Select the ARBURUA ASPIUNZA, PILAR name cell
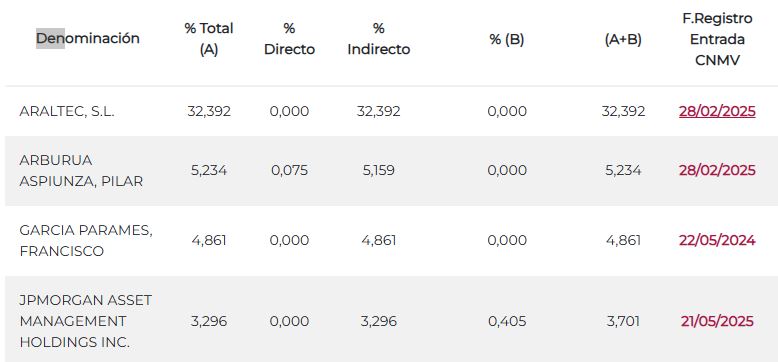Screen dimensions: 778x362 [x=81, y=171]
